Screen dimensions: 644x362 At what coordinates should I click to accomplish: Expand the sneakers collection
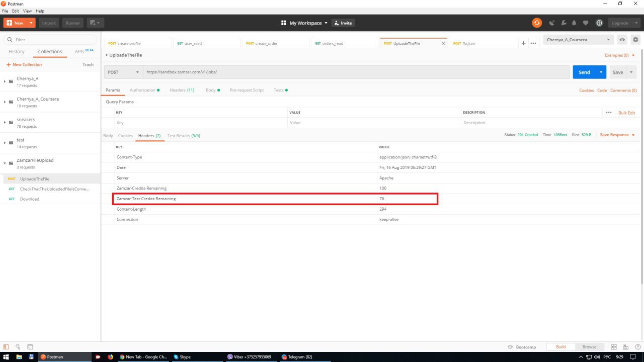(5, 122)
